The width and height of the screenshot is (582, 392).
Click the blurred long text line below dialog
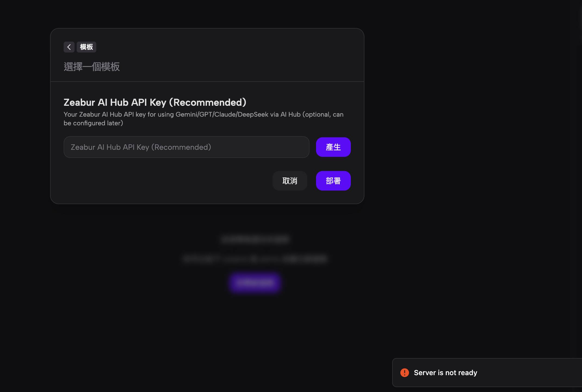[255, 259]
